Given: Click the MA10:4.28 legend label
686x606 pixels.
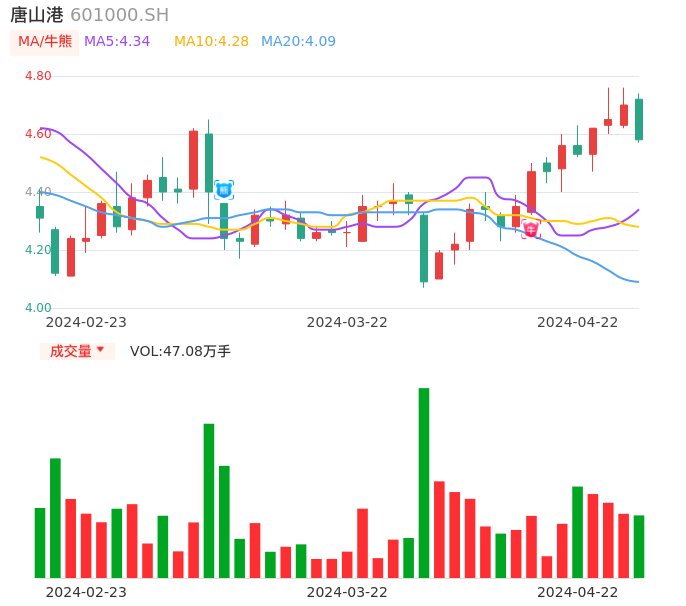Looking at the screenshot, I should click(x=211, y=42).
